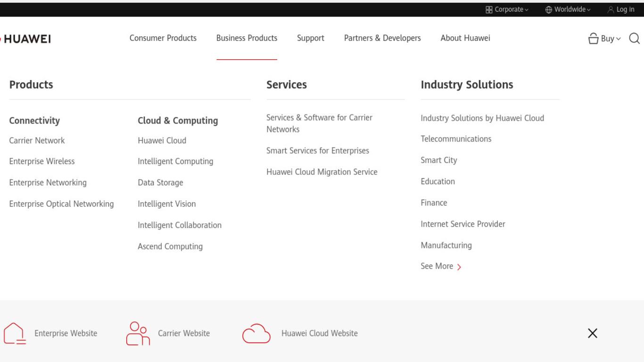644x362 pixels.
Task: Click the Cloud & Computing heading
Action: 178,120
